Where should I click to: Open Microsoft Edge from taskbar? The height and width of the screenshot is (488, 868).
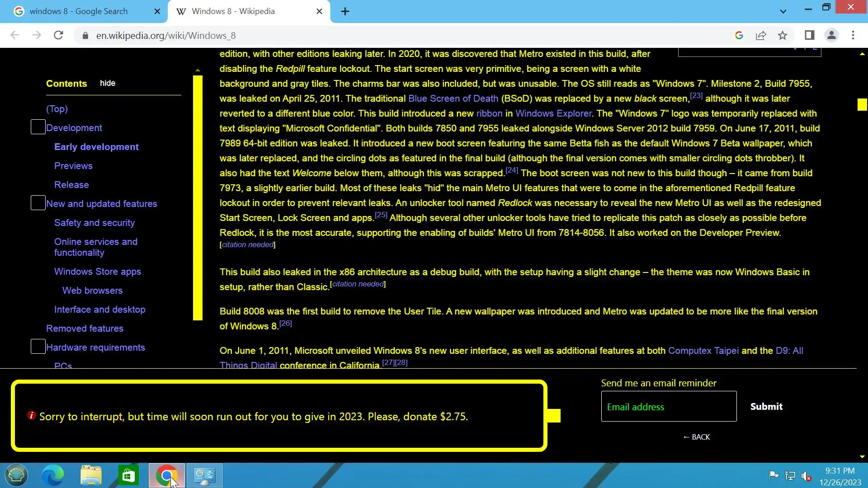(53, 475)
